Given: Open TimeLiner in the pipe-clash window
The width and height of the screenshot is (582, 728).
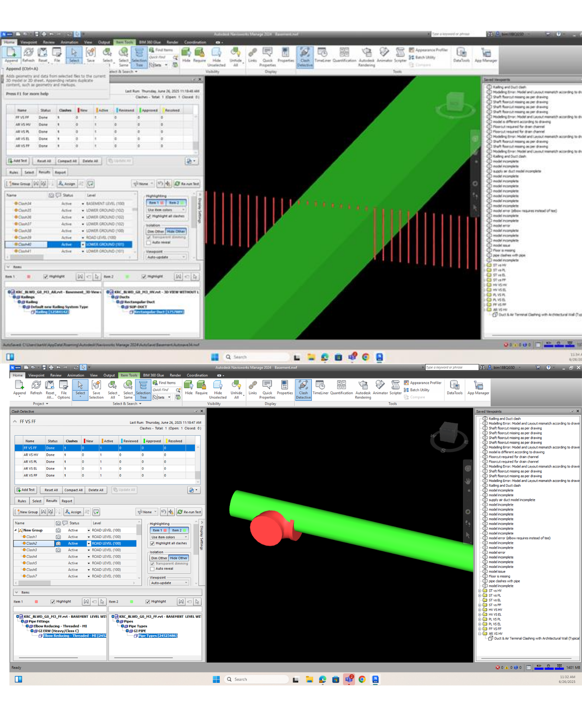Looking at the screenshot, I should pos(320,388).
